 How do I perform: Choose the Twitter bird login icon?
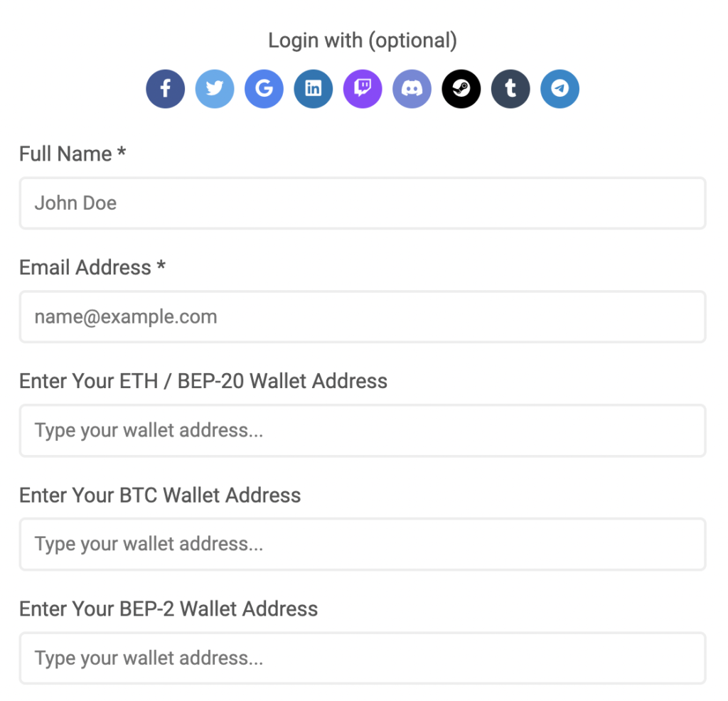tap(215, 89)
